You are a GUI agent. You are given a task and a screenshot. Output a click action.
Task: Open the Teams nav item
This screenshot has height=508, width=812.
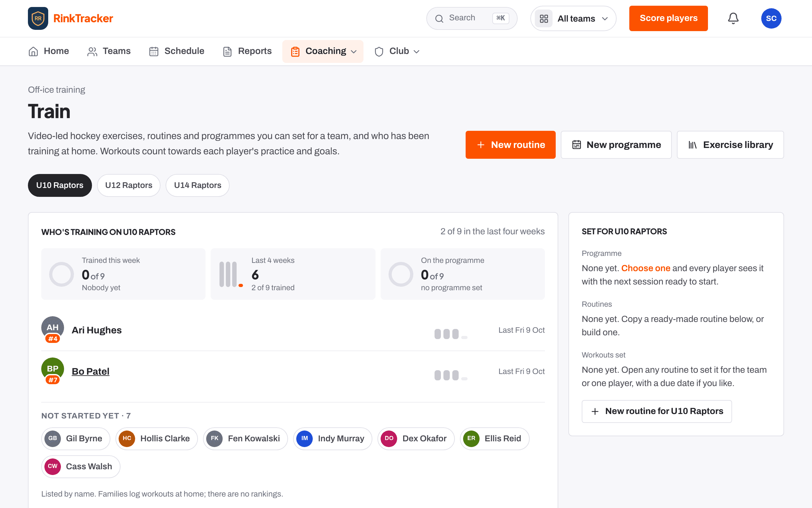point(109,51)
